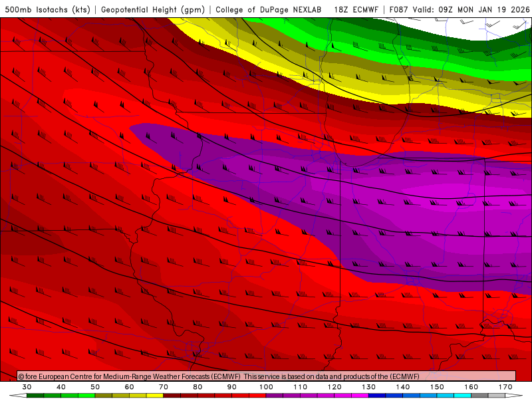Viewport: 532px width, 399px height.
Task: Click the 'College of DuPage NEXLAB' text
Action: click(269, 10)
